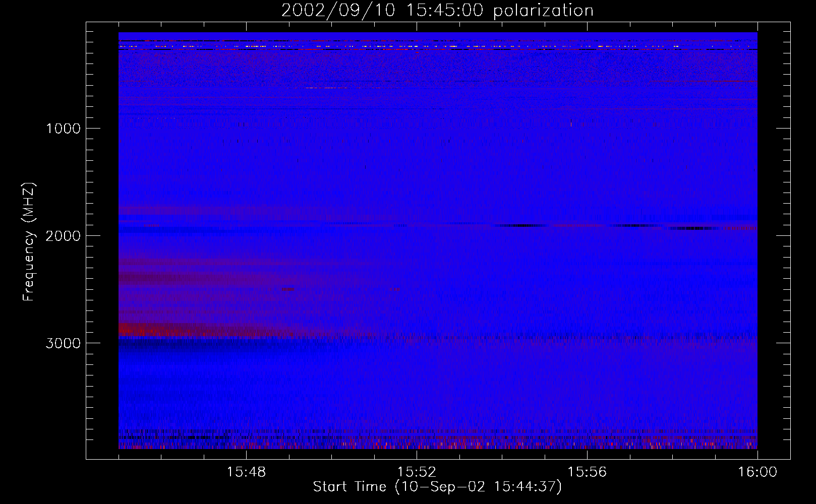Select the 1000 frequency axis label
Screen dimensions: 816x504
pos(63,129)
